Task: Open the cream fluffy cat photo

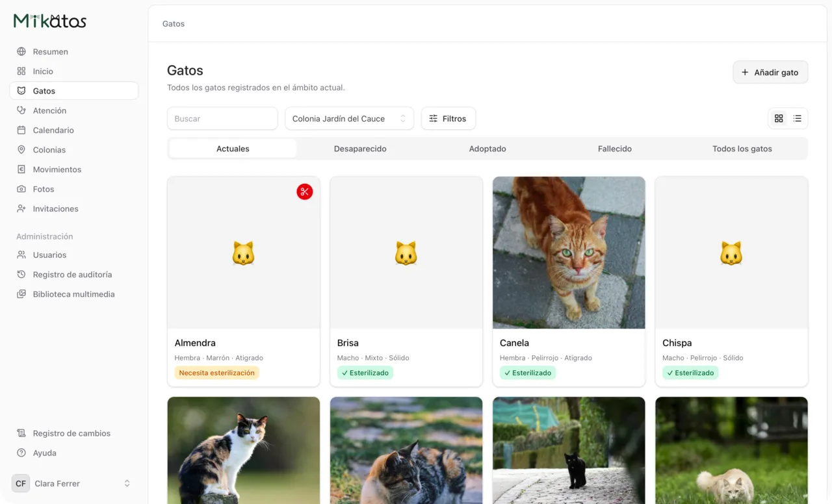Action: pos(731,450)
